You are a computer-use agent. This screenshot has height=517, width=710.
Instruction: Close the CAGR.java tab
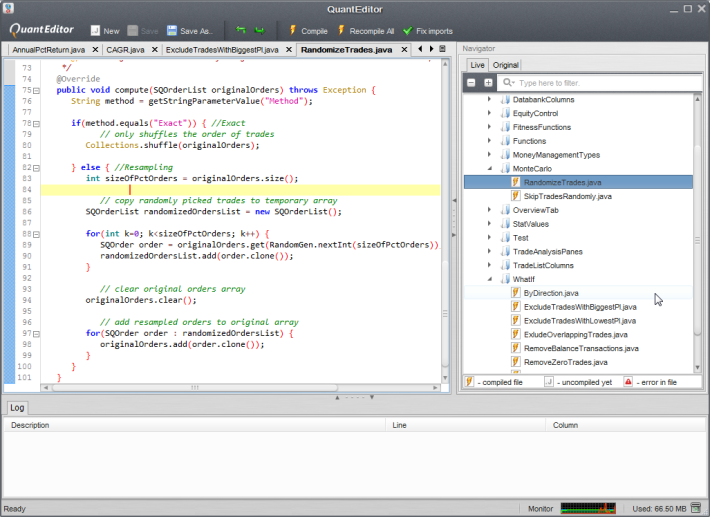[x=154, y=50]
